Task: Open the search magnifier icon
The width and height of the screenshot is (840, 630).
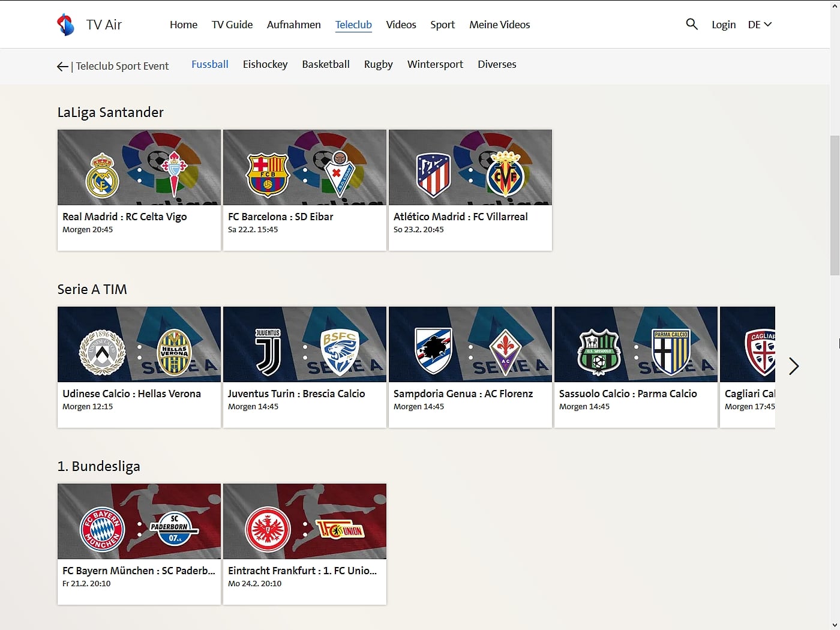Action: click(692, 24)
